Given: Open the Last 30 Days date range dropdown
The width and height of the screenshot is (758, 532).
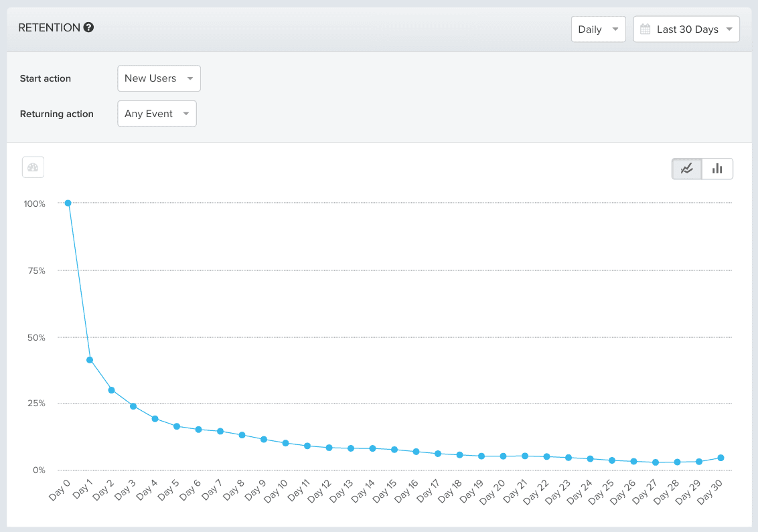Looking at the screenshot, I should coord(686,29).
